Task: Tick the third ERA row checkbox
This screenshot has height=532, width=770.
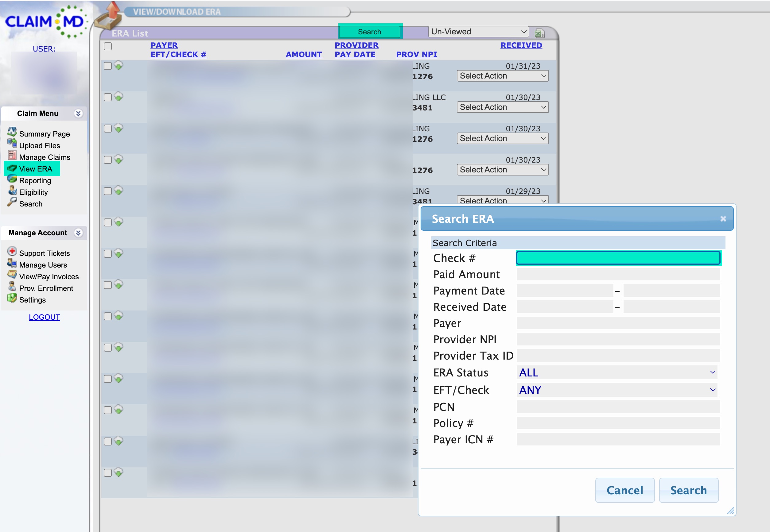Action: click(x=108, y=129)
